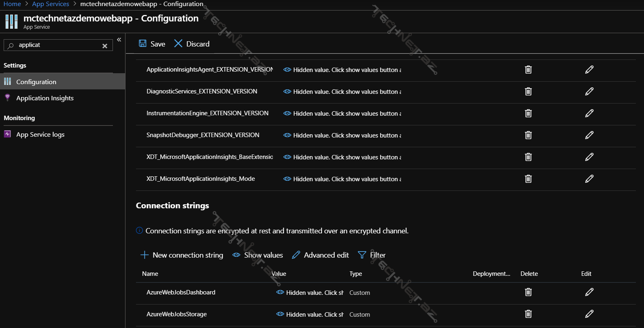Viewport: 644px width, 328px height.
Task: Click the Filter funnel for connection strings
Action: pyautogui.click(x=372, y=255)
